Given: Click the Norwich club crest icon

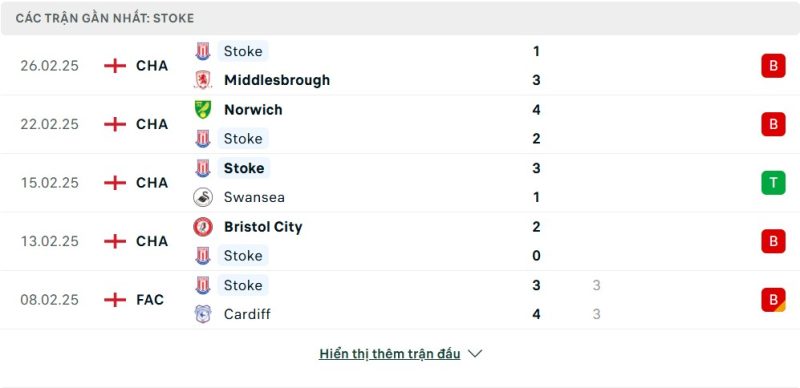Looking at the screenshot, I should click(x=203, y=110).
